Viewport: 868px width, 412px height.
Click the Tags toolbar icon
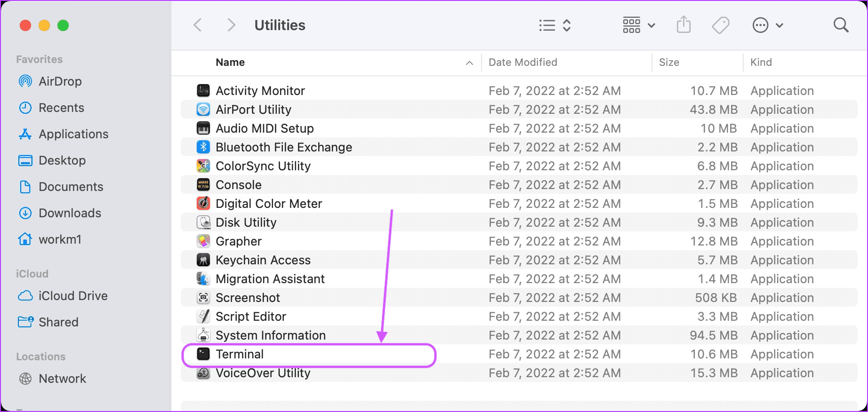721,25
